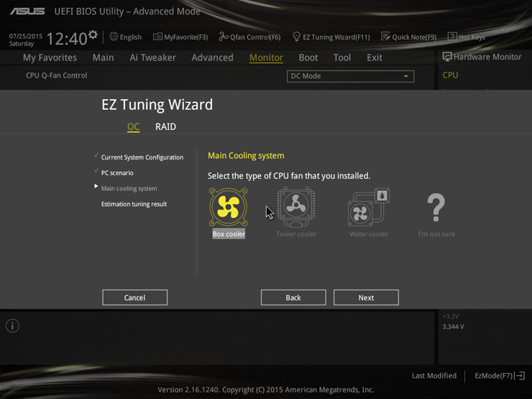View Last Modified settings
The width and height of the screenshot is (532, 399).
coord(434,376)
